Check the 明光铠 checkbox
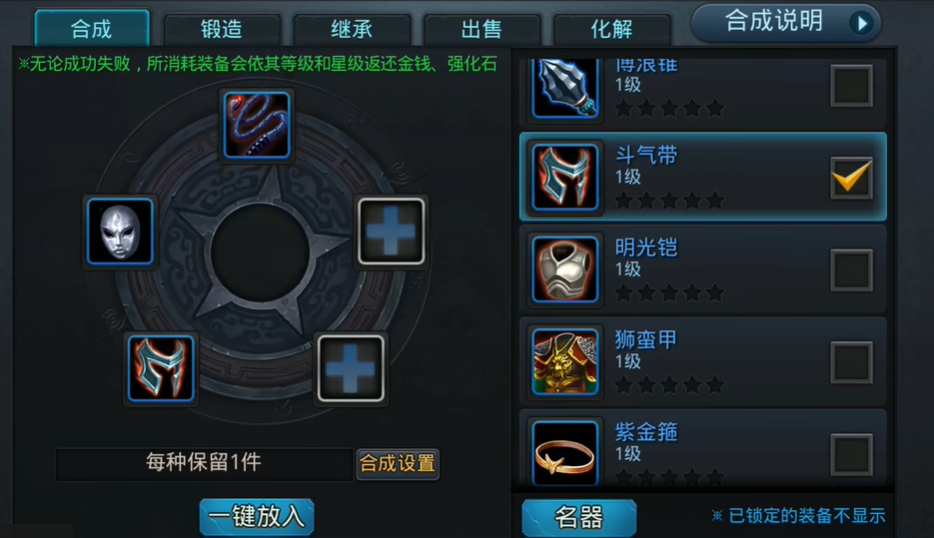The height and width of the screenshot is (538, 934). (852, 270)
